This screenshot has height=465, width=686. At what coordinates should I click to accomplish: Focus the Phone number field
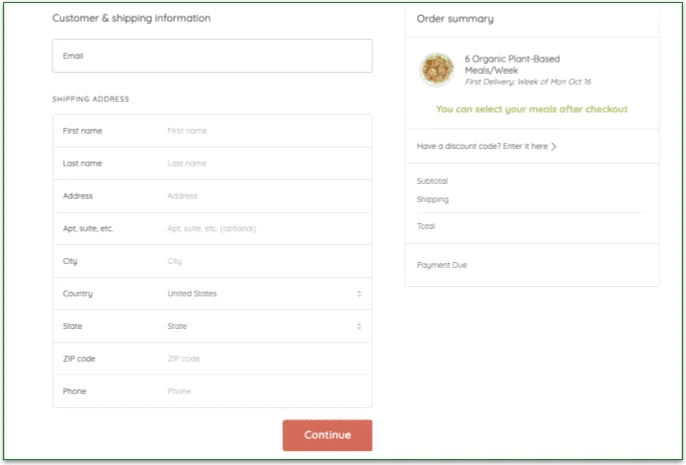(x=212, y=391)
